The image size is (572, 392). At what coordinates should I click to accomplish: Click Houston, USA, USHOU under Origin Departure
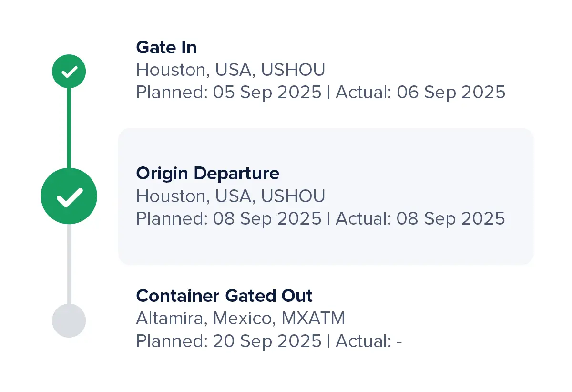tap(230, 196)
